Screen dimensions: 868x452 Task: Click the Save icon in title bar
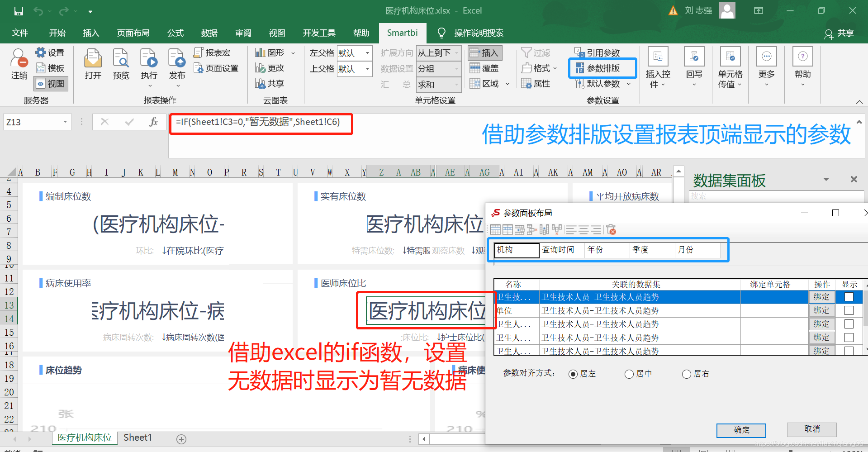tap(19, 11)
